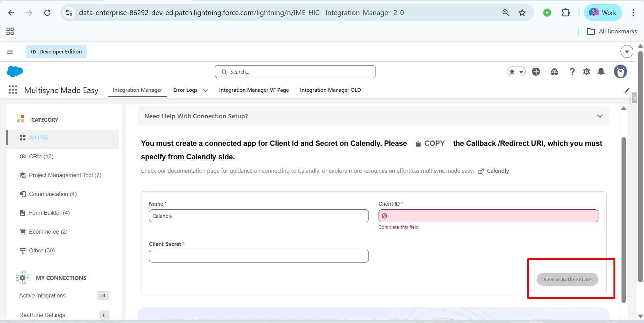Click the inner panel scrollbar thumb
The image size is (644, 323).
[x=624, y=220]
